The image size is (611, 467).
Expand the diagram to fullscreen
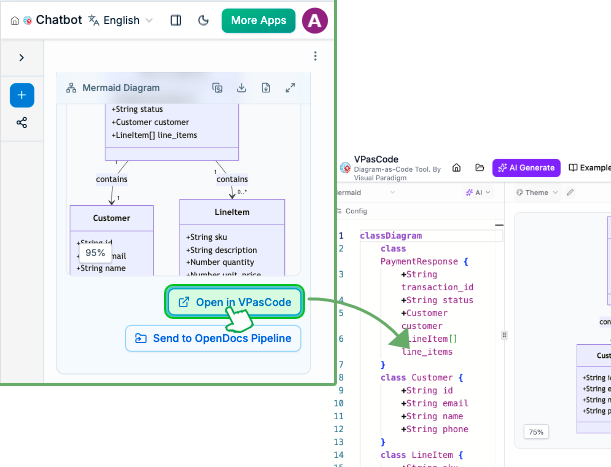[x=290, y=88]
